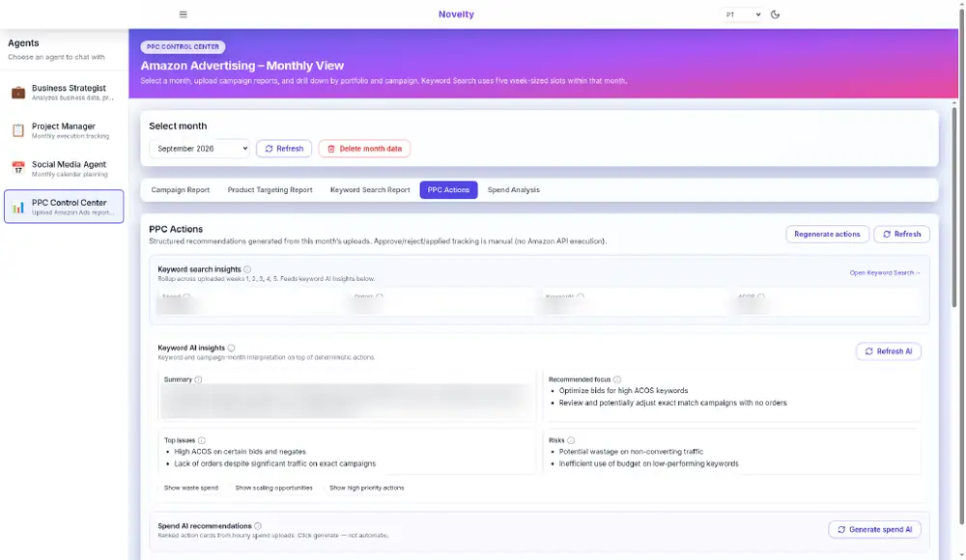Click the Generate spend AI button
966x560 pixels.
click(874, 530)
